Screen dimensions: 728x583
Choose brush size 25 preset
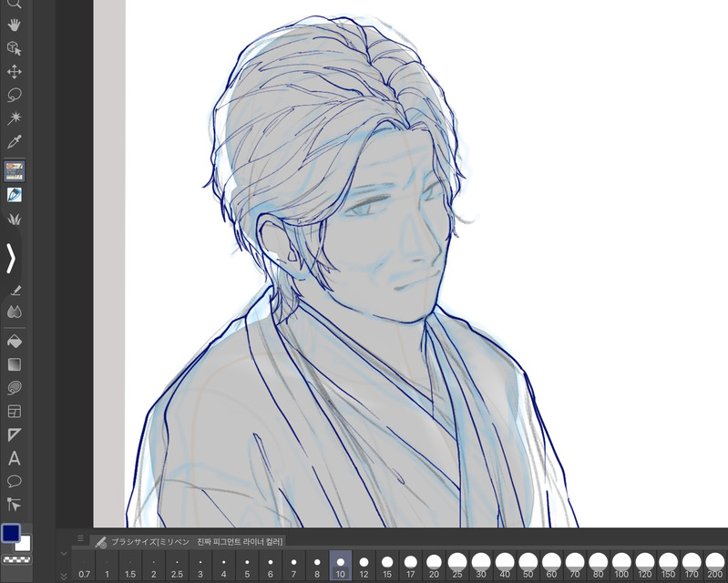(x=457, y=566)
